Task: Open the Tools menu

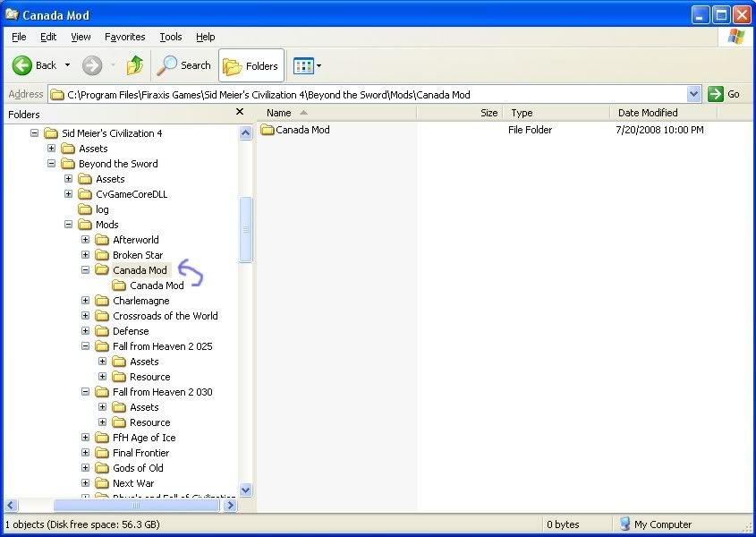Action: pos(171,37)
